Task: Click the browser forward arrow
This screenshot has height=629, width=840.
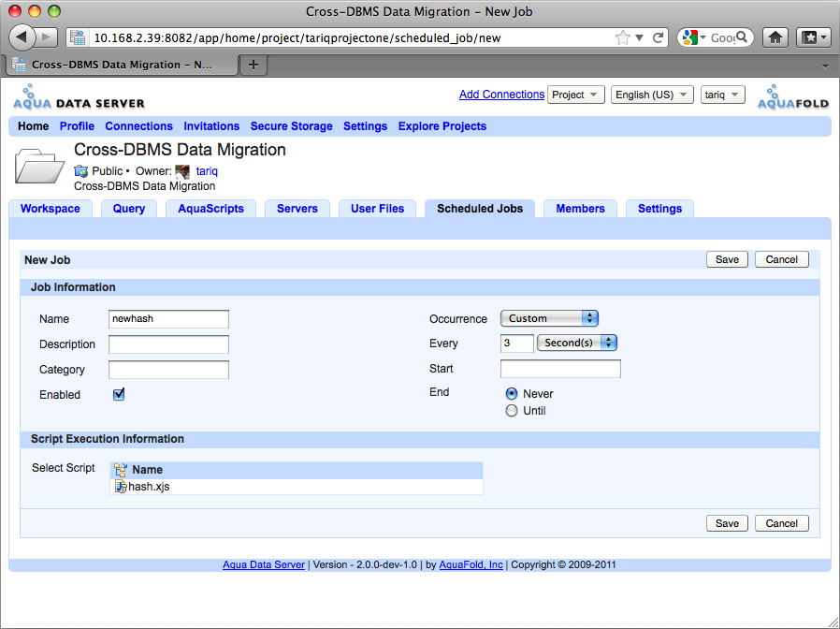Action: [47, 37]
